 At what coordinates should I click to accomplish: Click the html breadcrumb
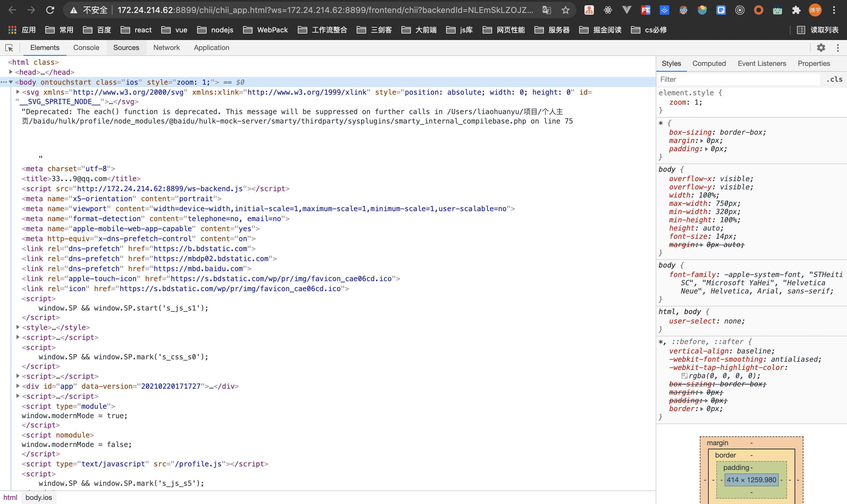(x=10, y=497)
